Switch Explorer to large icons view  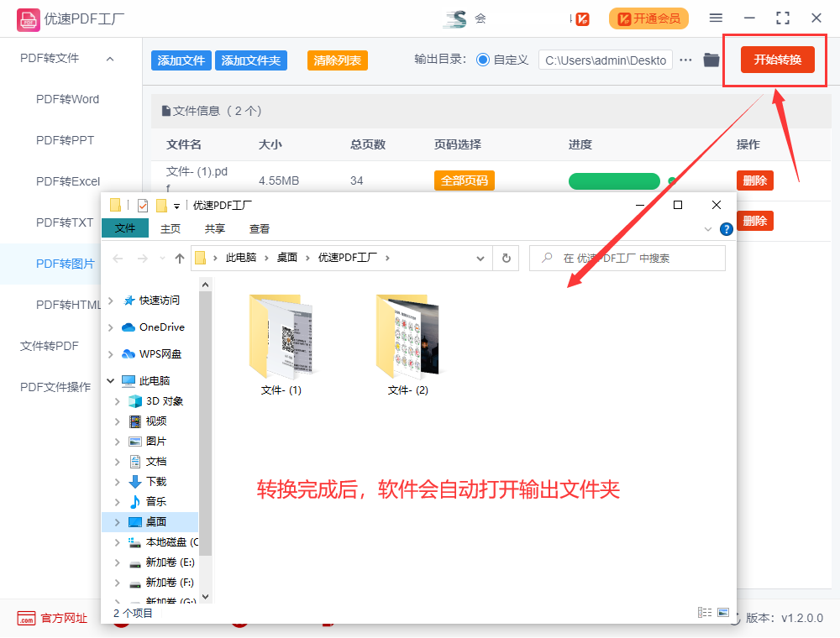(723, 612)
